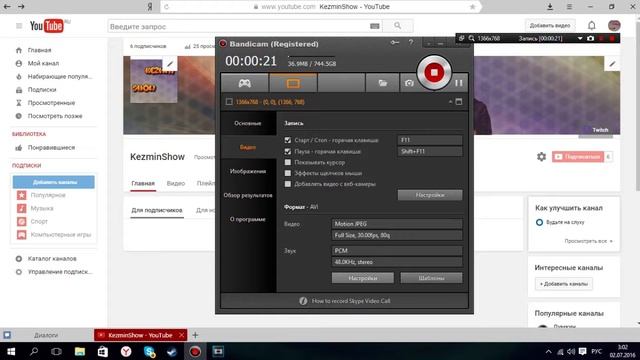Open Изображения section in Bandicam
The image size is (640, 360).
(x=248, y=171)
